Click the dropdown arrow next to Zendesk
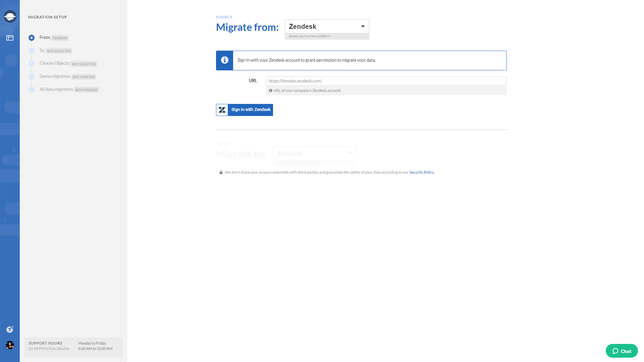644x362 pixels. coord(363,26)
